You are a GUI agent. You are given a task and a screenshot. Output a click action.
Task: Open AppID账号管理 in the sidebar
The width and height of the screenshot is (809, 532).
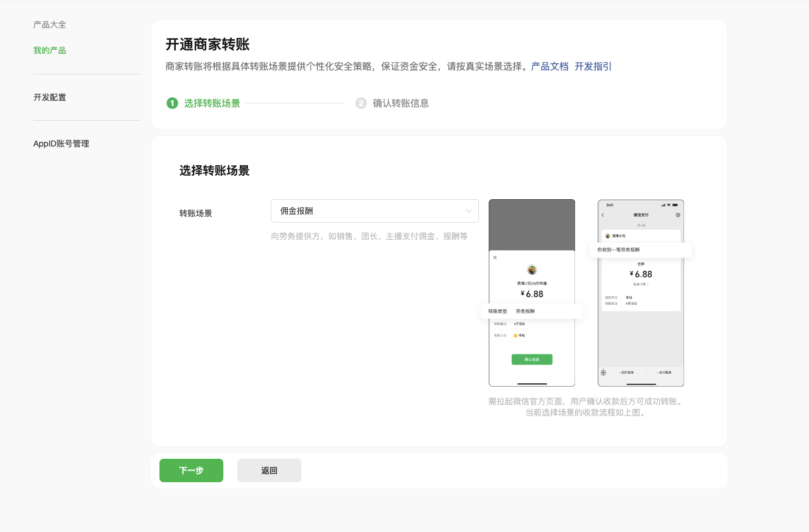[61, 144]
